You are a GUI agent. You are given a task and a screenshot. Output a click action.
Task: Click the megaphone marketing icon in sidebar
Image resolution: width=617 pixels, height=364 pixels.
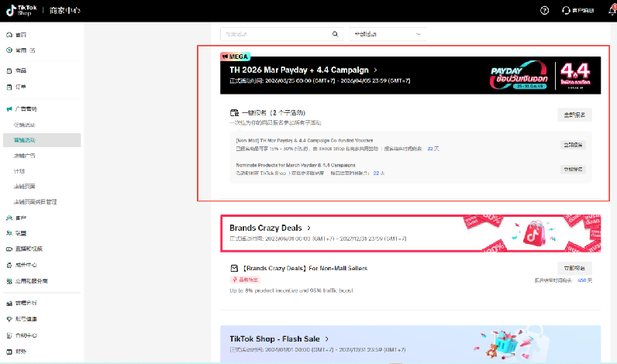click(9, 108)
